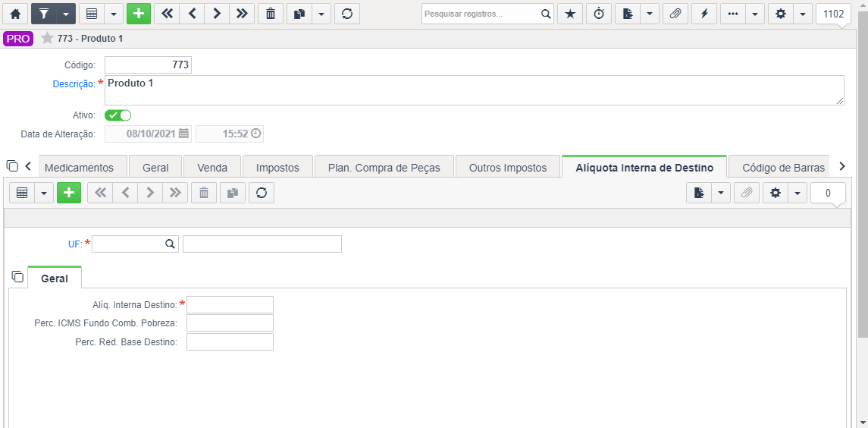Open the lightning bolt actions icon
Image resolution: width=868 pixels, height=428 pixels.
704,14
